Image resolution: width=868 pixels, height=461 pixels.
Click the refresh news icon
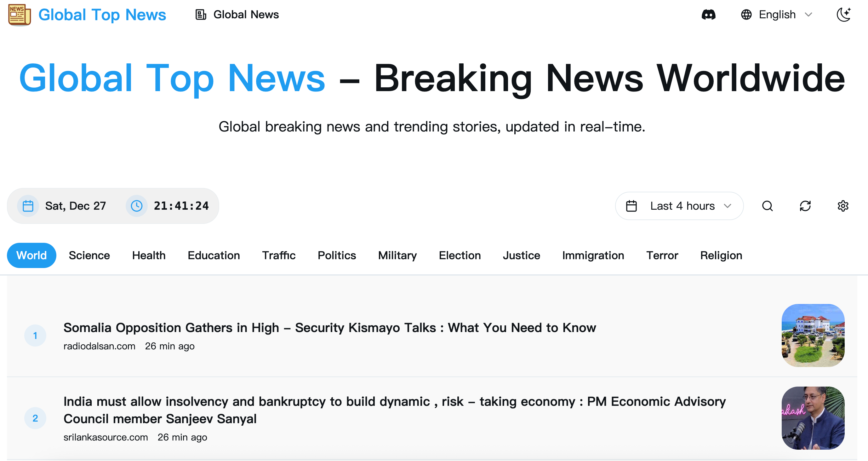tap(805, 206)
